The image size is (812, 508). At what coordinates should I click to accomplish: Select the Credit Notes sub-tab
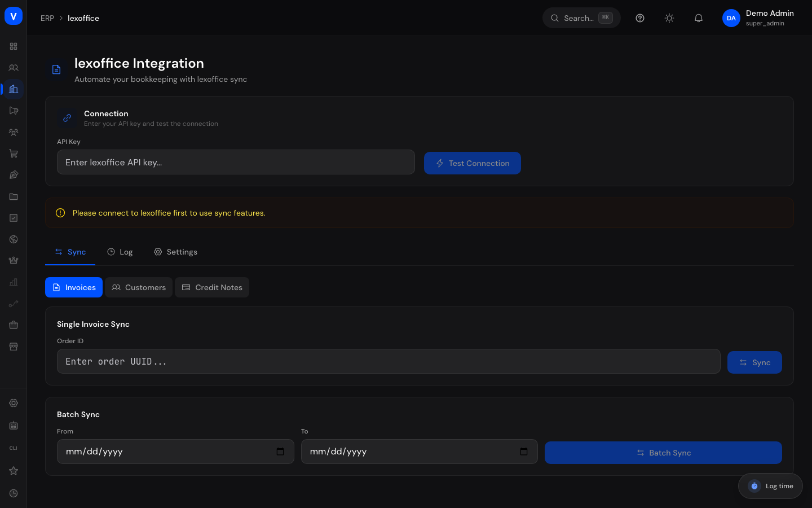point(212,287)
